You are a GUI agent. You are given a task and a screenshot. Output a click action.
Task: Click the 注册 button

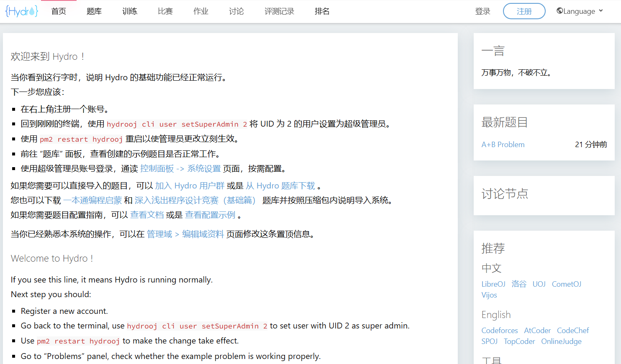[524, 11]
